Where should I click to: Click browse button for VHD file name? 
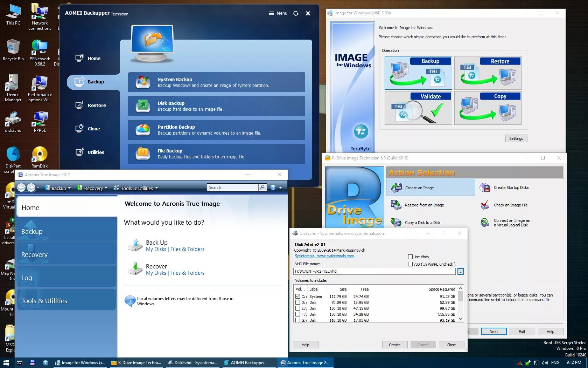(x=460, y=272)
